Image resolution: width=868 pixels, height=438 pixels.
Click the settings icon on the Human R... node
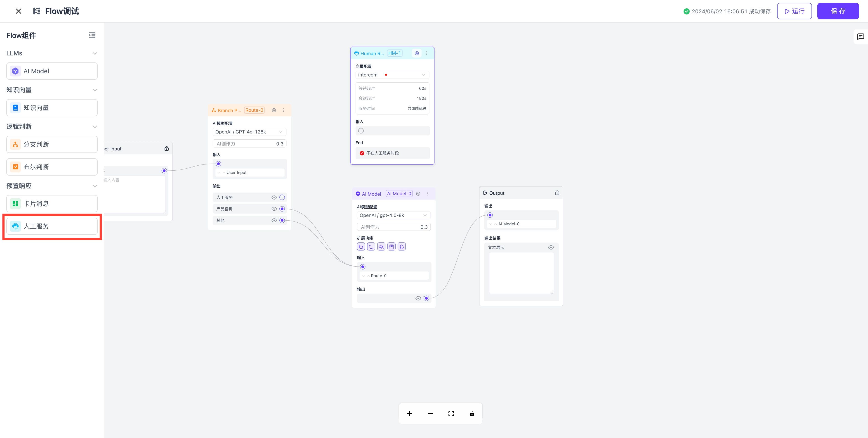coord(417,53)
